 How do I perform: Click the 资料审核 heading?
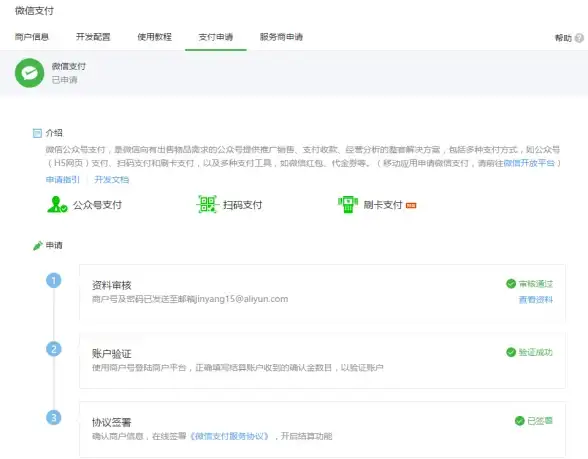(x=112, y=285)
